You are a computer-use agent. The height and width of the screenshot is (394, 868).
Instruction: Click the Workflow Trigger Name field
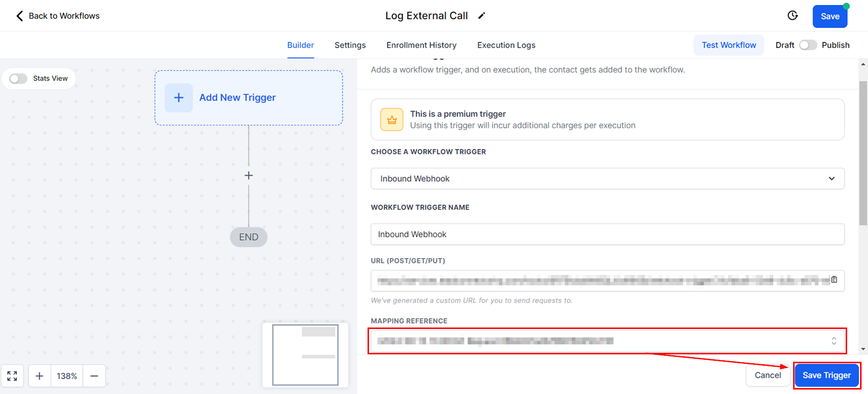607,234
